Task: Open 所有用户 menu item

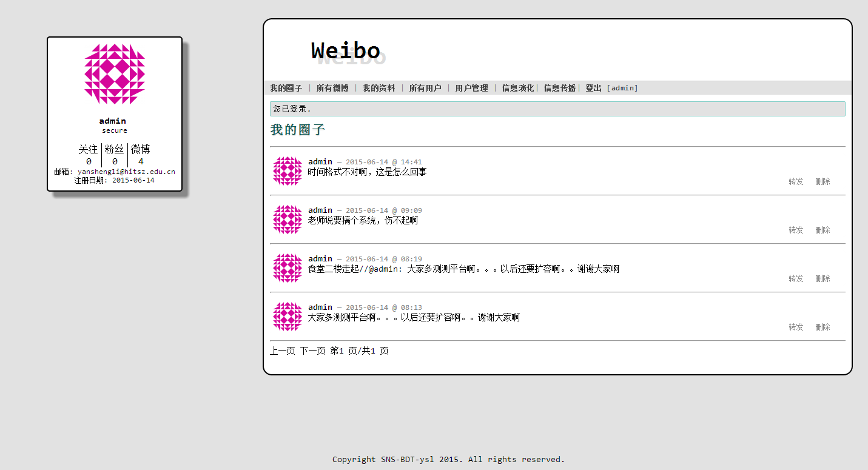Action: coord(425,88)
